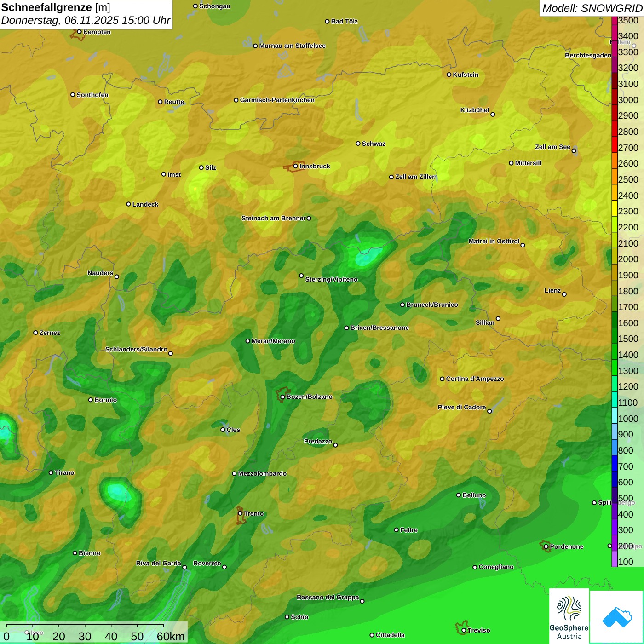
Task: Click the Zell am Ziller label
Action: point(415,177)
